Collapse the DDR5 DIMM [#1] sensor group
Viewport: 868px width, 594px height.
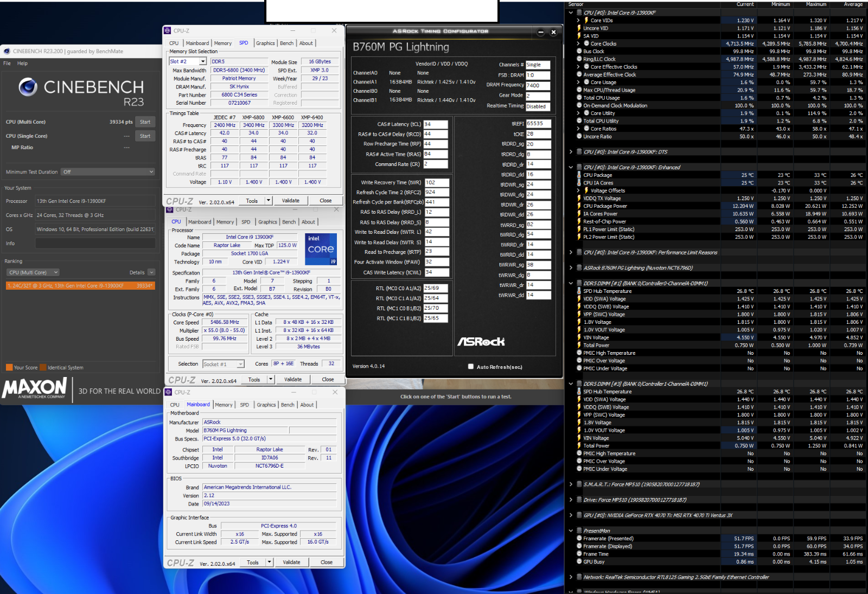571,283
